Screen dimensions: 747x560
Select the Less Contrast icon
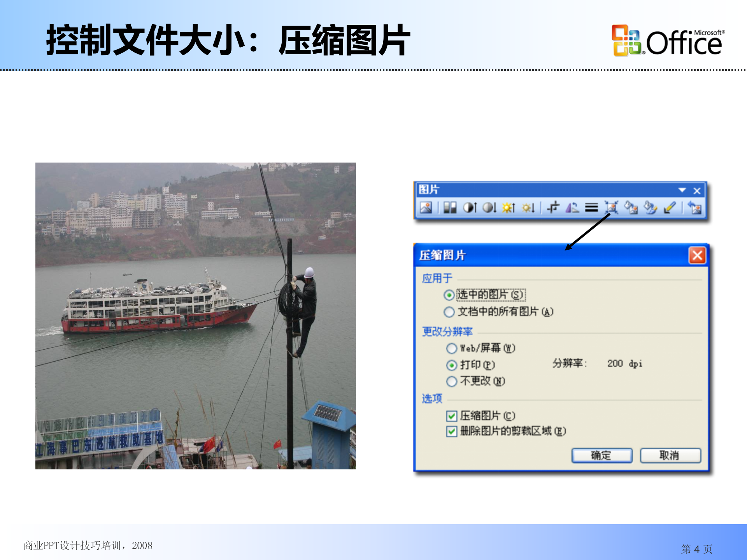489,207
